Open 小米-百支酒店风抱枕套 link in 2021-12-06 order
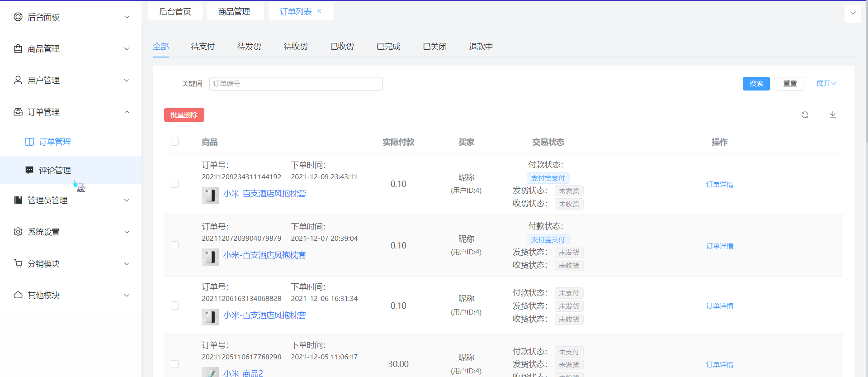 tap(264, 315)
